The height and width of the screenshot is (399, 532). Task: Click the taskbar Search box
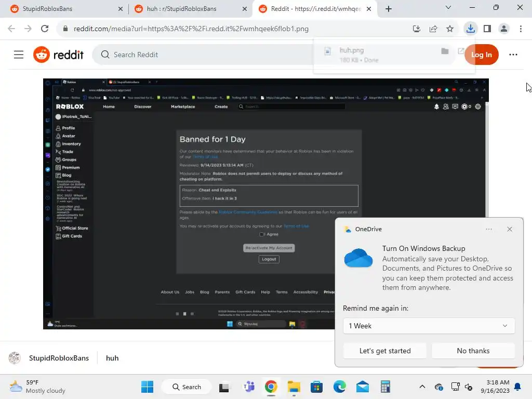(x=187, y=387)
